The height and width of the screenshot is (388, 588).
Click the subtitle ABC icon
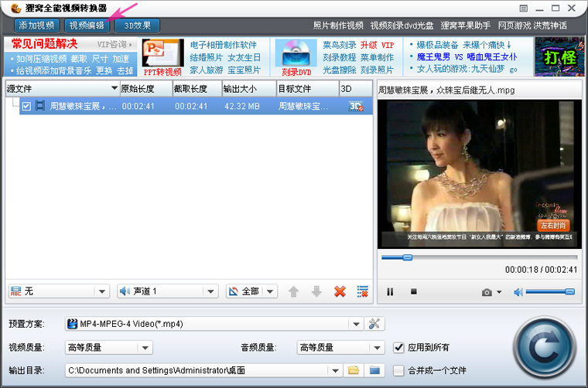coord(15,291)
